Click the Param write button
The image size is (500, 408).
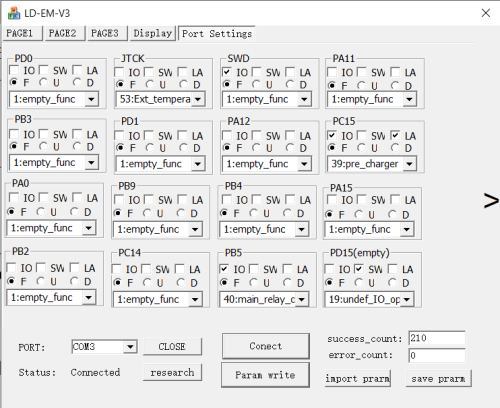[x=265, y=375]
